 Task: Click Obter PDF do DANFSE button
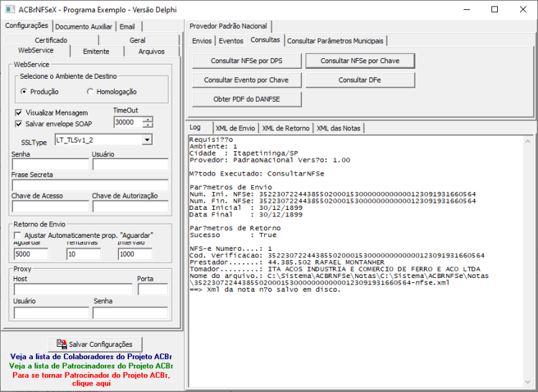point(247,99)
